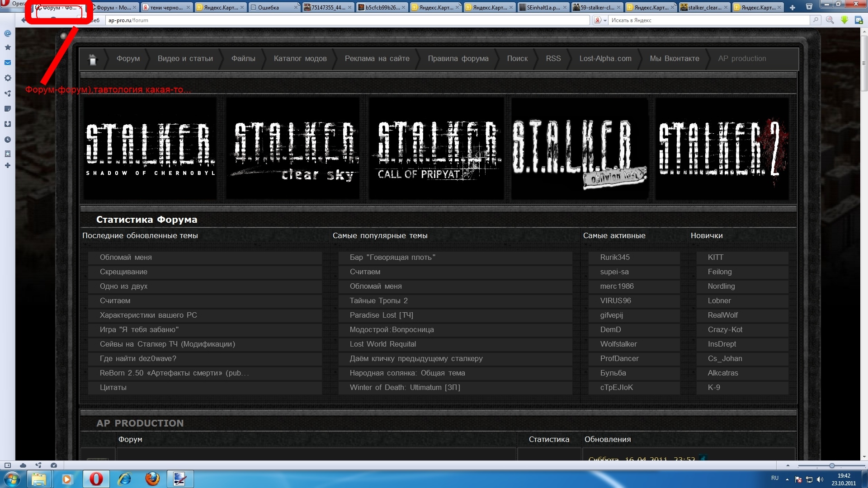Screen dimensions: 868x488
Task: Click the Opera Turbo icon in the status bar
Action: point(54,465)
